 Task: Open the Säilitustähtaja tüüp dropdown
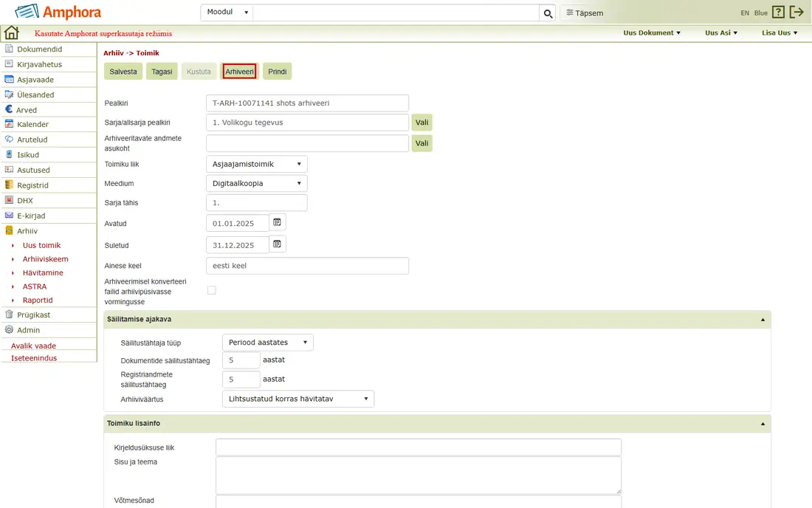click(268, 343)
